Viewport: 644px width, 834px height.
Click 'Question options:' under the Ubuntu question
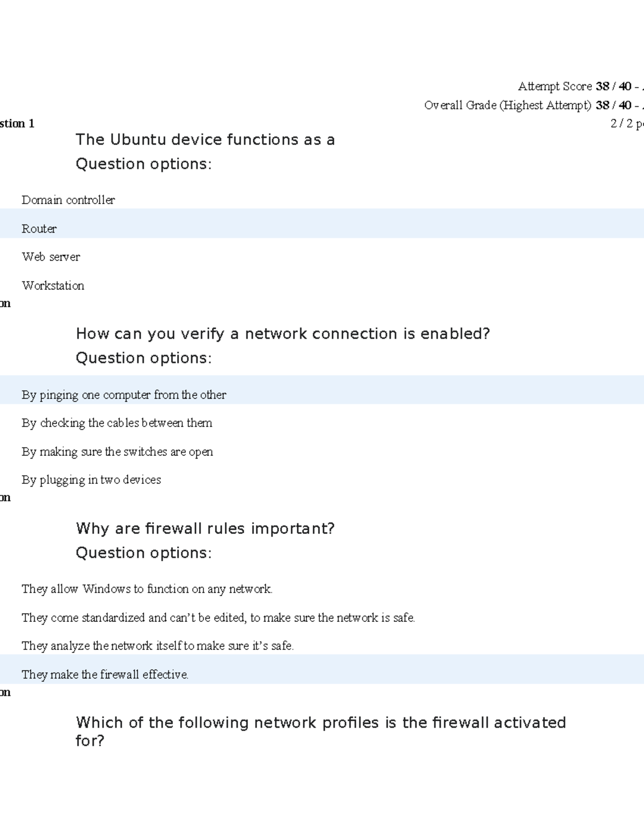tap(143, 164)
